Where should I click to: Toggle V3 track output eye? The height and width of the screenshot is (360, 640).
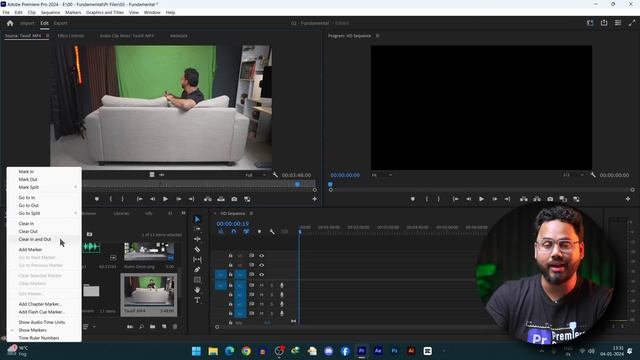point(262,256)
